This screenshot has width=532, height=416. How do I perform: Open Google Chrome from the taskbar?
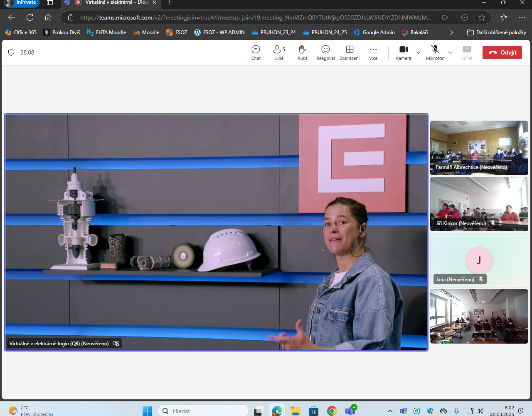pyautogui.click(x=332, y=411)
